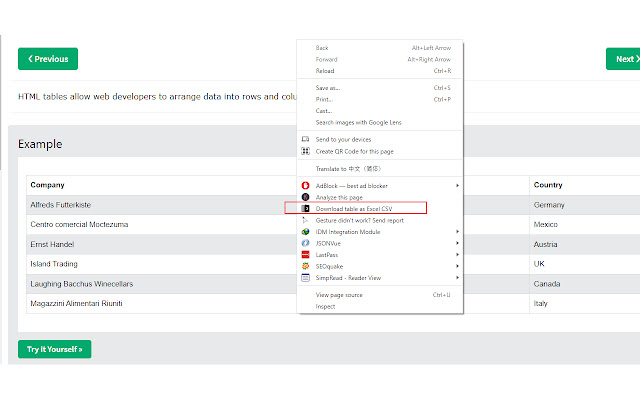The width and height of the screenshot is (640, 400).
Task: Click the Magazzini Alimentari Riuniti cell
Action: 76,303
